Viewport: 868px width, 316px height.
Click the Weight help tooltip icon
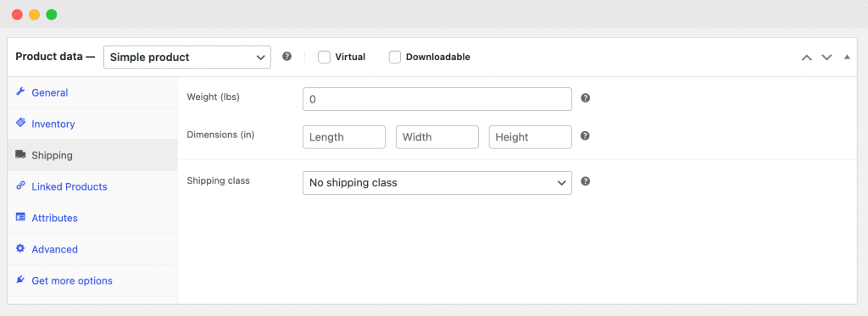click(585, 98)
